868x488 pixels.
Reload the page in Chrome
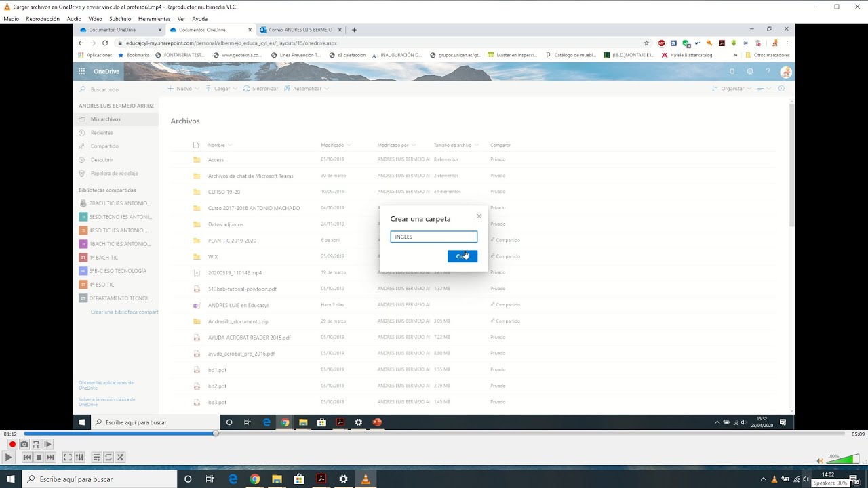(104, 43)
